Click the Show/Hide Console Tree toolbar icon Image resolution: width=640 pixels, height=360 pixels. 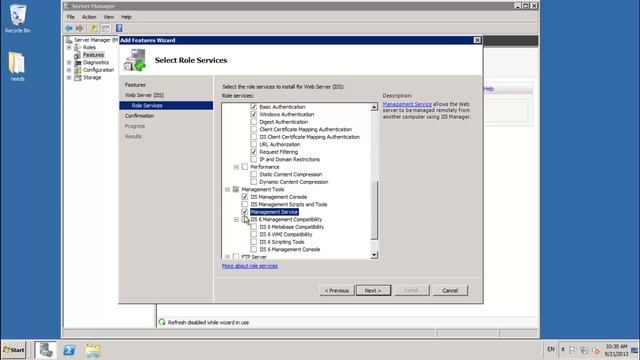point(105,28)
